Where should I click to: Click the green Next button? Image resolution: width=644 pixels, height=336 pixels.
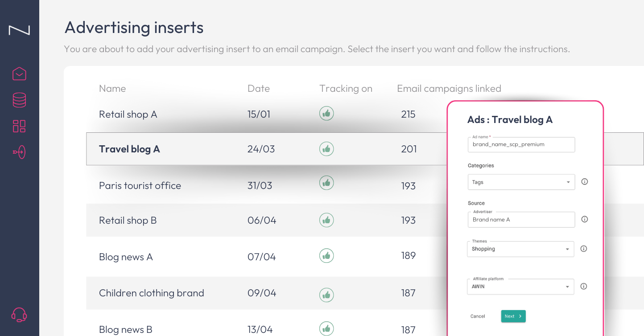click(513, 316)
